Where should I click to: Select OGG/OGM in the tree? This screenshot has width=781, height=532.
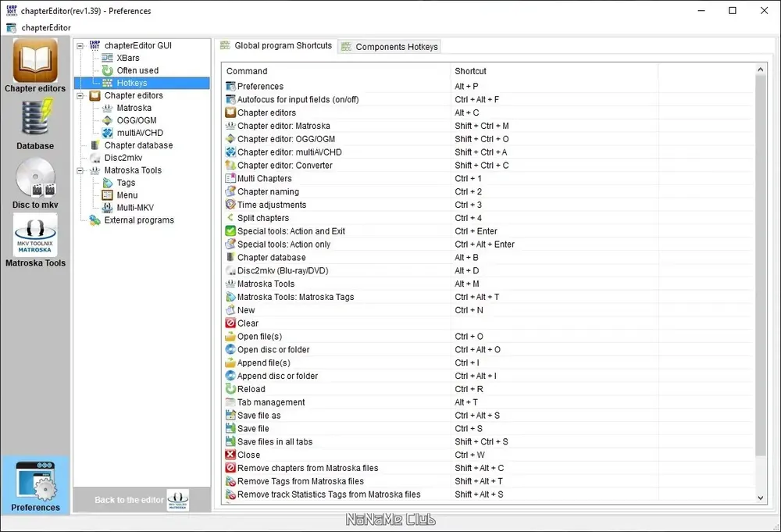coord(137,120)
